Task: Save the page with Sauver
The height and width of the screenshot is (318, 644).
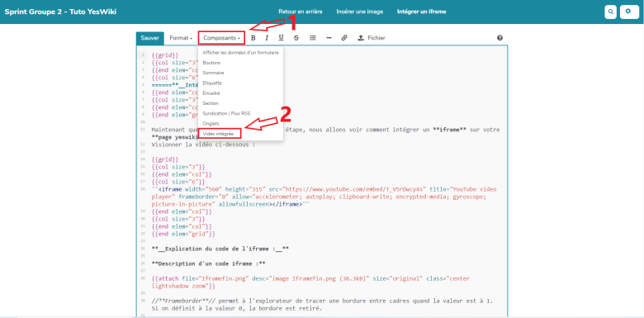Action: [x=150, y=38]
